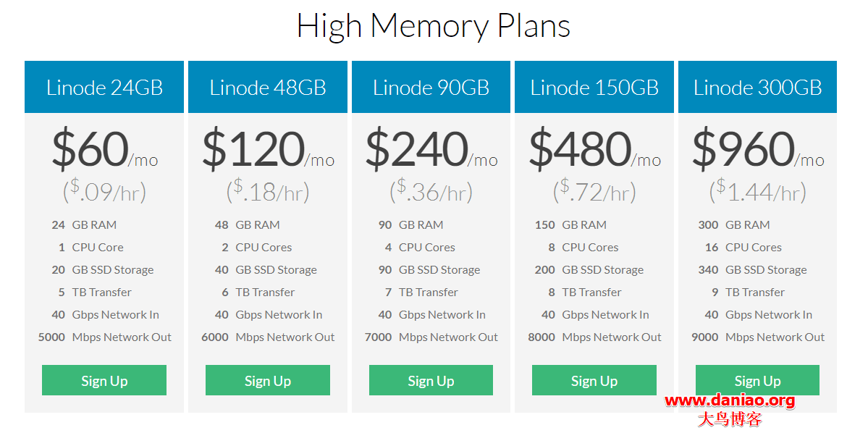Click Sign Up for Linode 24GB
This screenshot has width=868, height=433.
tap(104, 381)
